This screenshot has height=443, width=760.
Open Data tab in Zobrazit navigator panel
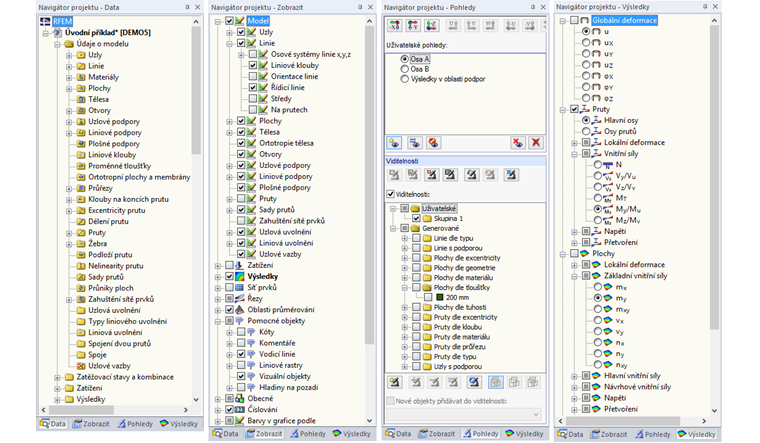tap(226, 434)
